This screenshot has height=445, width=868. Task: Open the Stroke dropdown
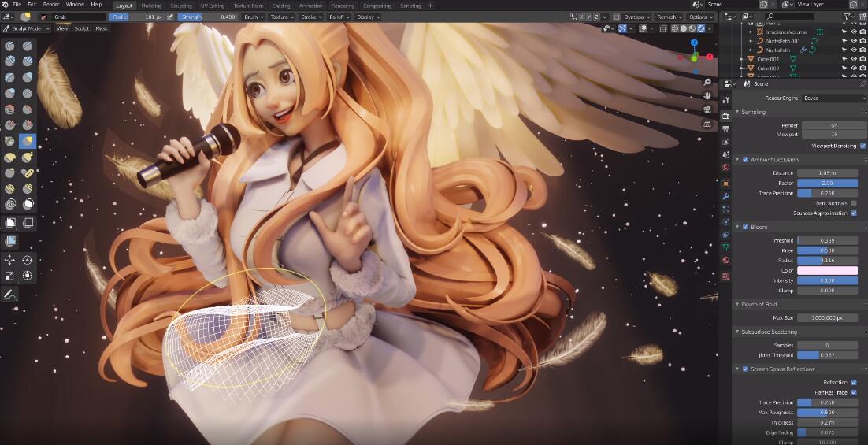[311, 17]
